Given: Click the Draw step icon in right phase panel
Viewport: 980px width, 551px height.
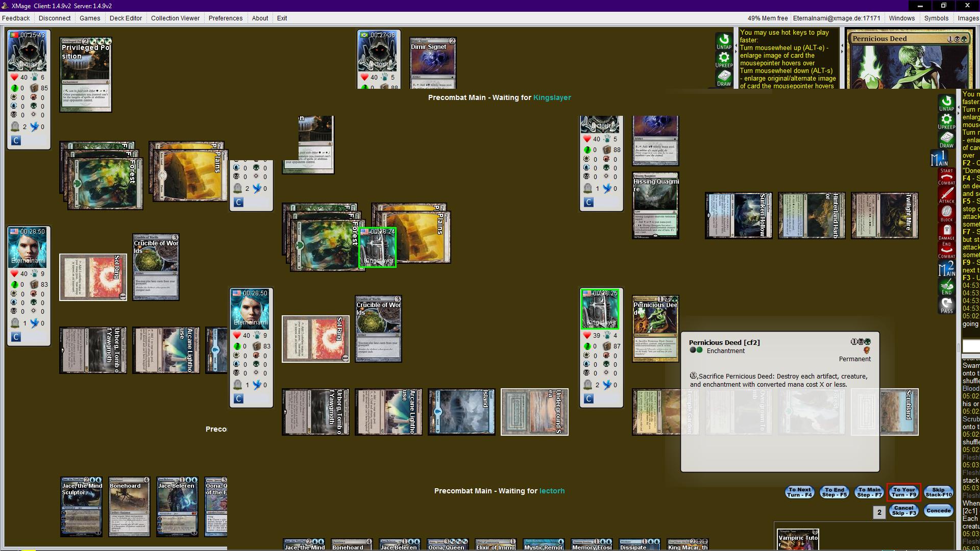Looking at the screenshot, I should point(946,140).
